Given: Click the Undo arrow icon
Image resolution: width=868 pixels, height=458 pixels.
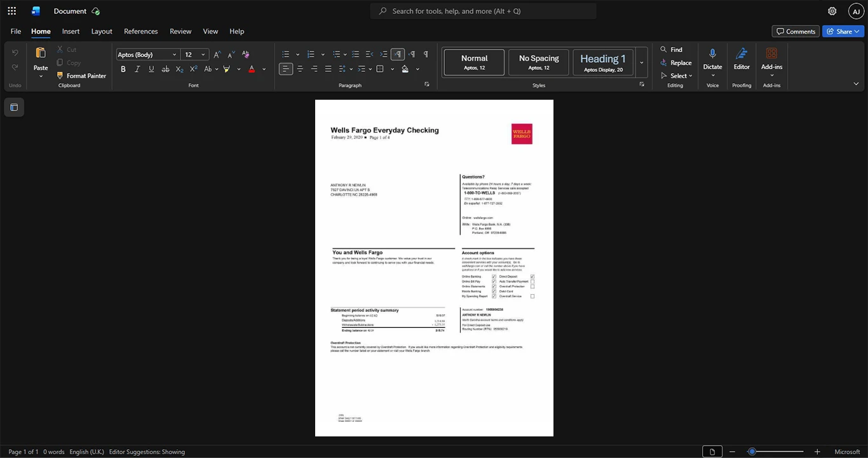Looking at the screenshot, I should tap(15, 53).
